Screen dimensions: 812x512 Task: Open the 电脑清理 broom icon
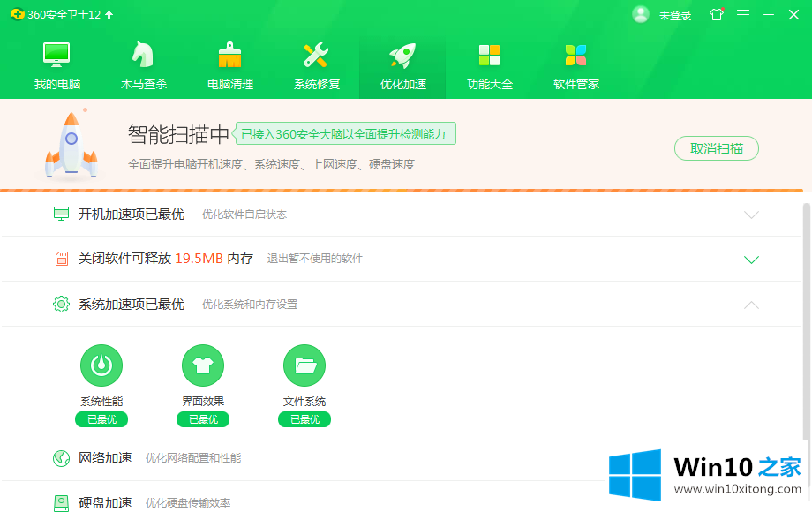tap(230, 55)
